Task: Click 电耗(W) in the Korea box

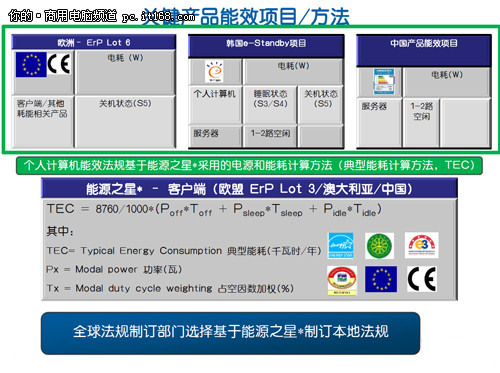Action: point(293,66)
